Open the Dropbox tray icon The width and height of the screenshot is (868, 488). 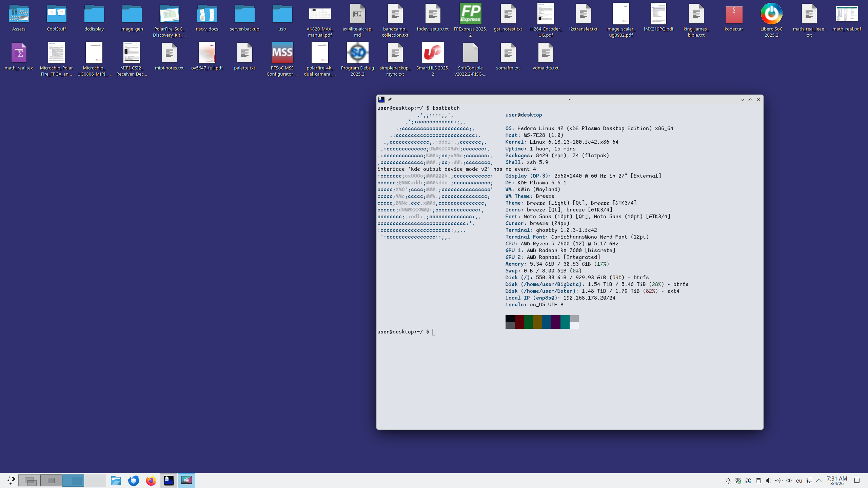coord(738,481)
